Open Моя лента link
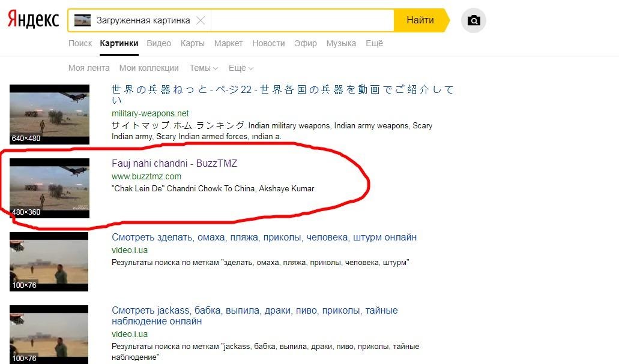 coord(89,68)
